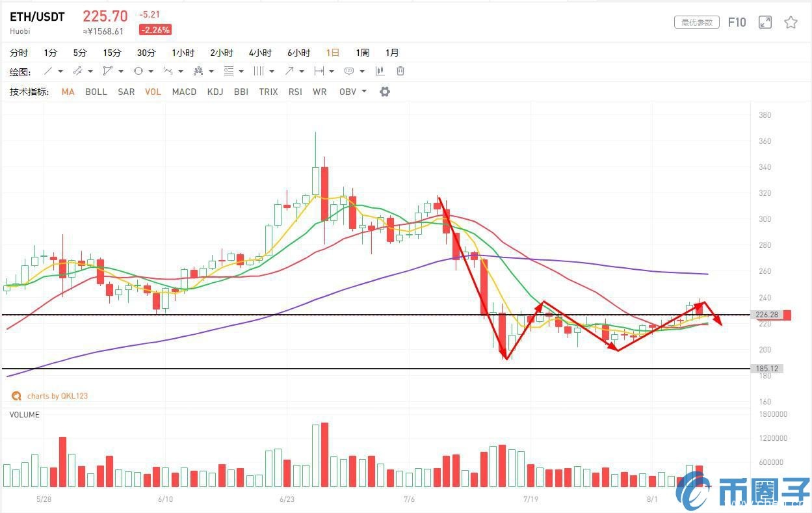The width and height of the screenshot is (812, 513).
Task: Switch to the 1周 timeframe
Action: (x=362, y=53)
